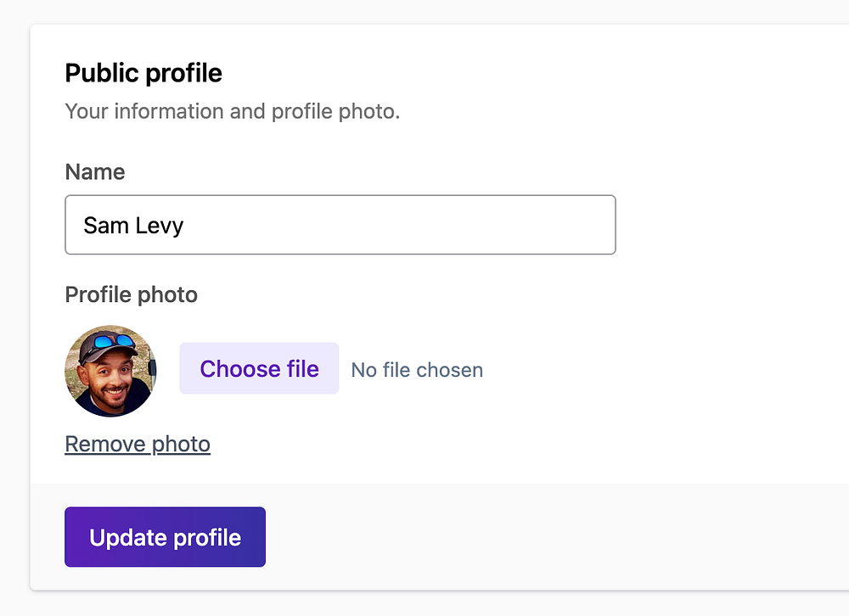Screen dimensions: 849x616
Task: Place cursor on 'Levy' in the Name field
Action: coord(161,226)
